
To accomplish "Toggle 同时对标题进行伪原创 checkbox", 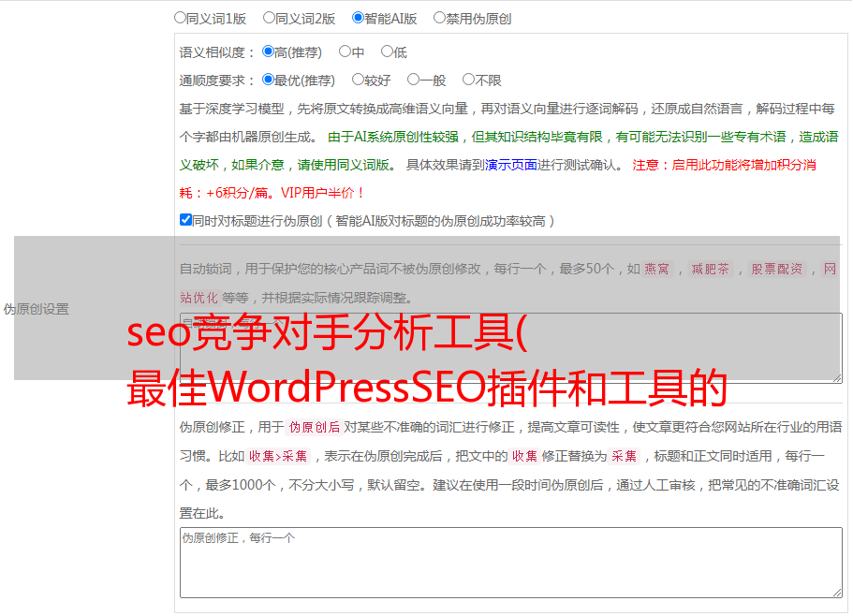I will [x=185, y=220].
